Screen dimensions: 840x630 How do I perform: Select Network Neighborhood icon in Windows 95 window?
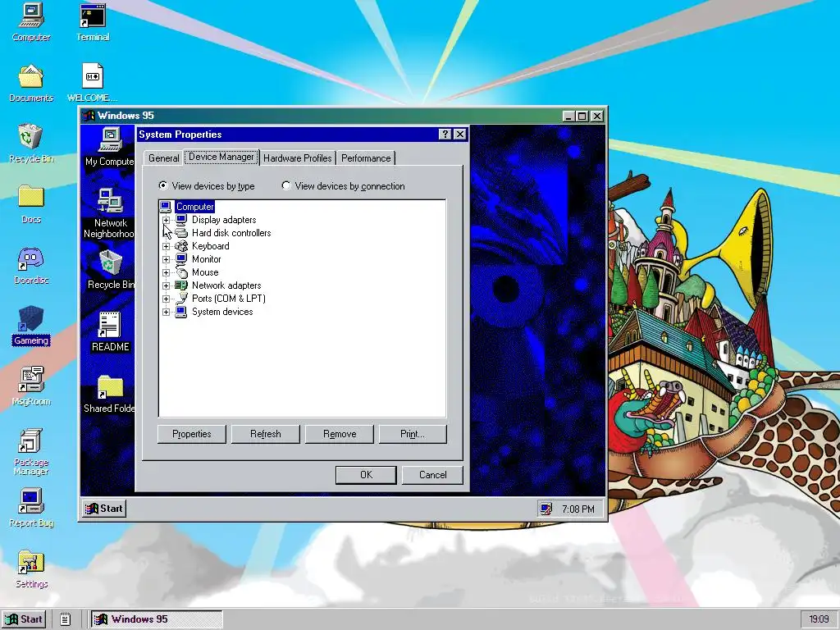pyautogui.click(x=111, y=201)
